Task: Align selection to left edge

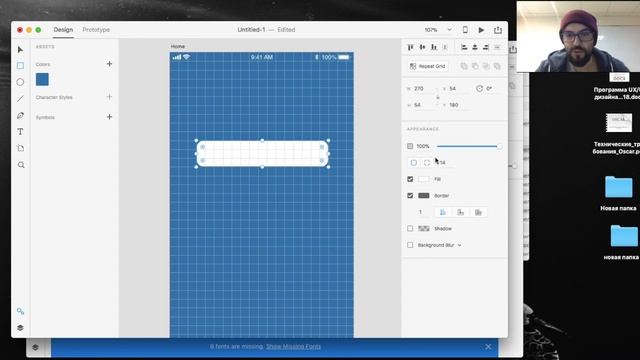Action: 464,47
